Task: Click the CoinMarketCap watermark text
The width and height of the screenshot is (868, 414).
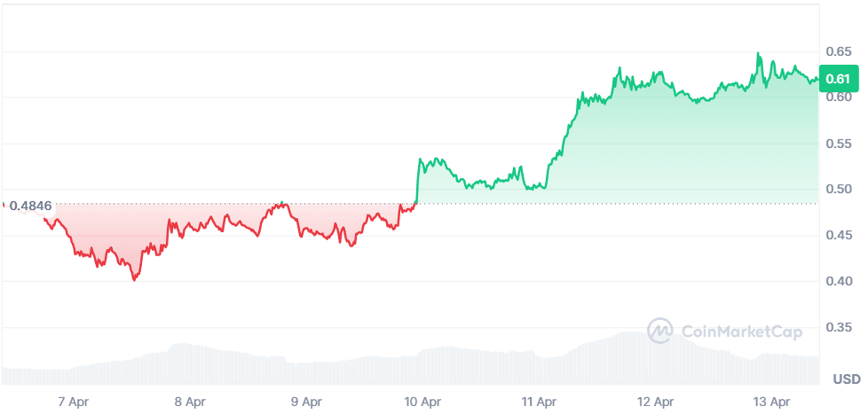Action: (741, 332)
